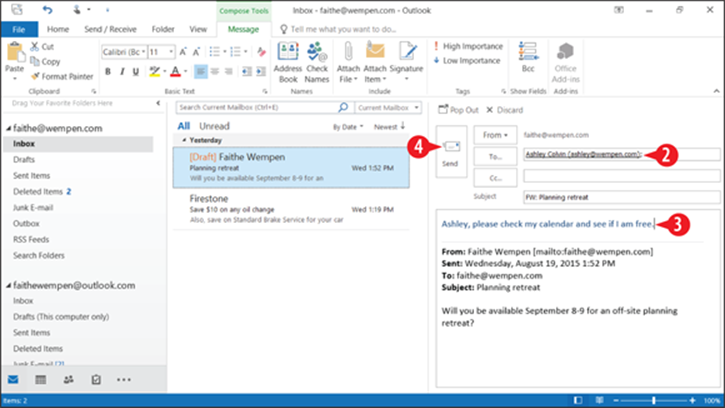
Task: Click the To... button
Action: pos(495,156)
